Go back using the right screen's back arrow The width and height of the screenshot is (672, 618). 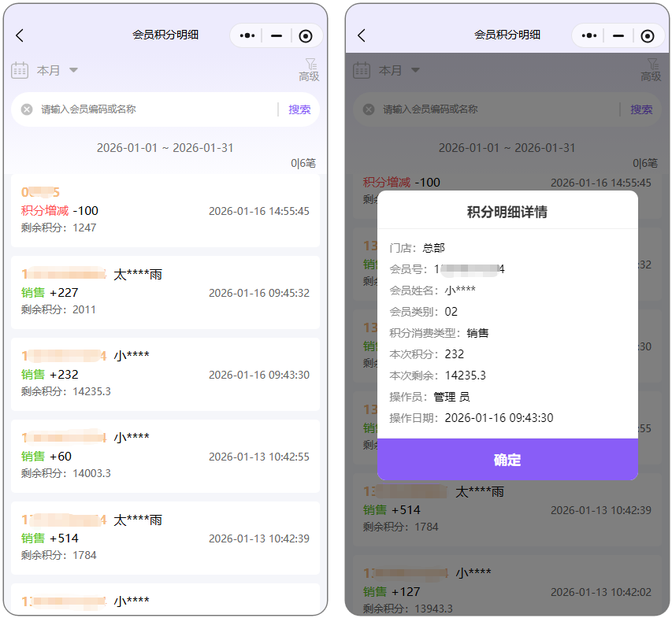tap(362, 35)
